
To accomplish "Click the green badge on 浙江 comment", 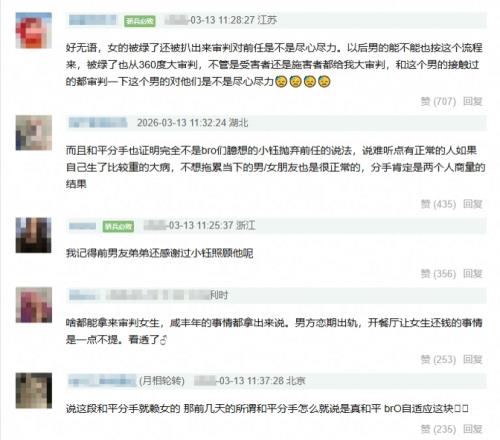I will coord(118,226).
